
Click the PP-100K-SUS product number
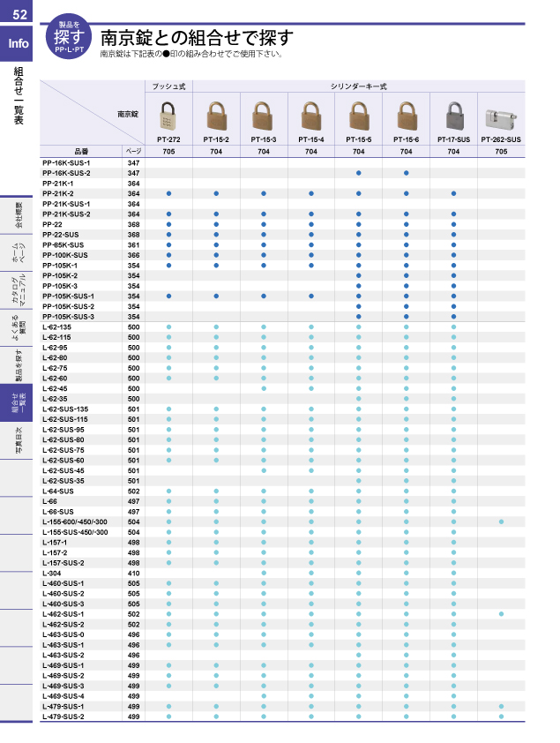[65, 255]
